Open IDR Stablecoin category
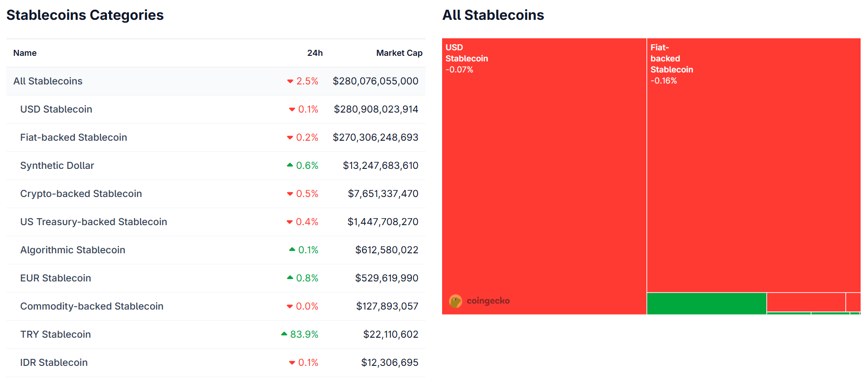868x382 pixels. click(54, 363)
